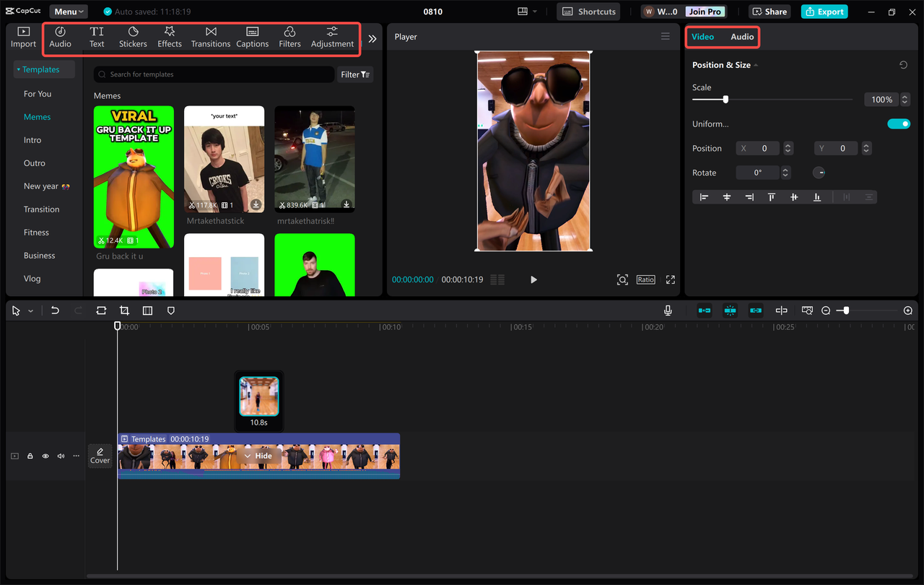The image size is (924, 585).
Task: Switch to the Audio tab in properties
Action: coord(742,36)
